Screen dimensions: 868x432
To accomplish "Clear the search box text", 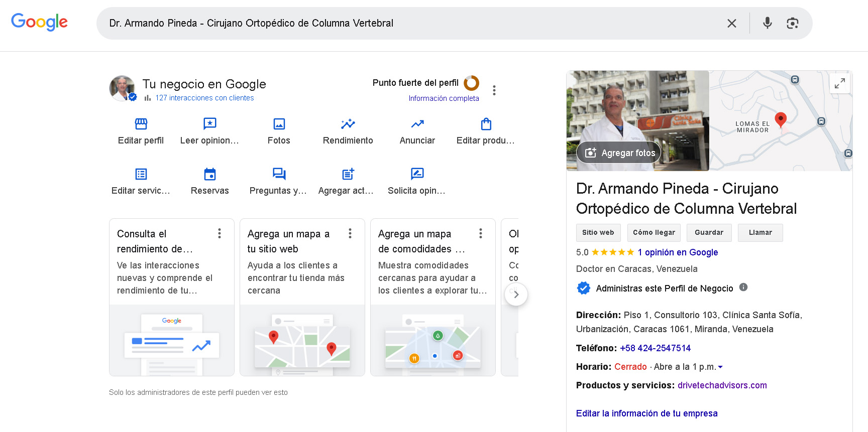I will click(x=731, y=23).
